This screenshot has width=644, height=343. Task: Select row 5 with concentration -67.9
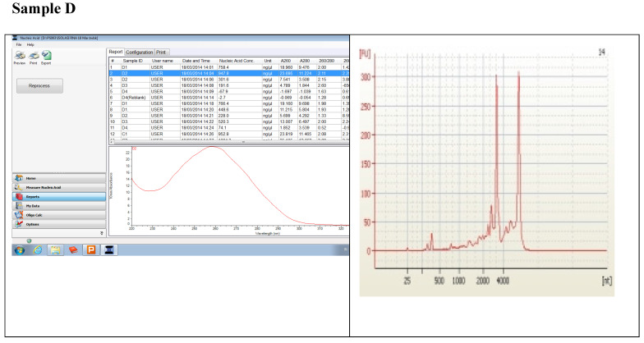click(228, 92)
